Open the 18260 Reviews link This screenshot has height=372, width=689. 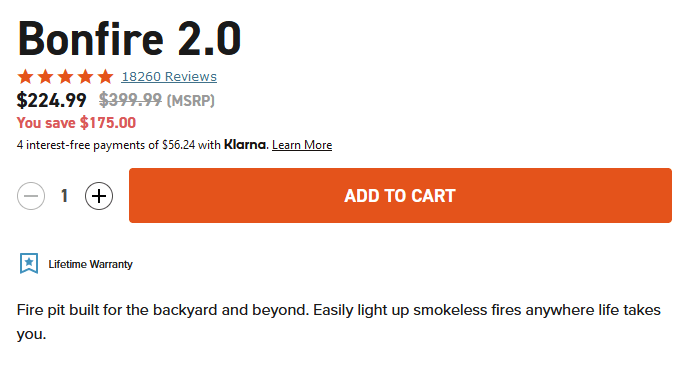click(x=169, y=76)
